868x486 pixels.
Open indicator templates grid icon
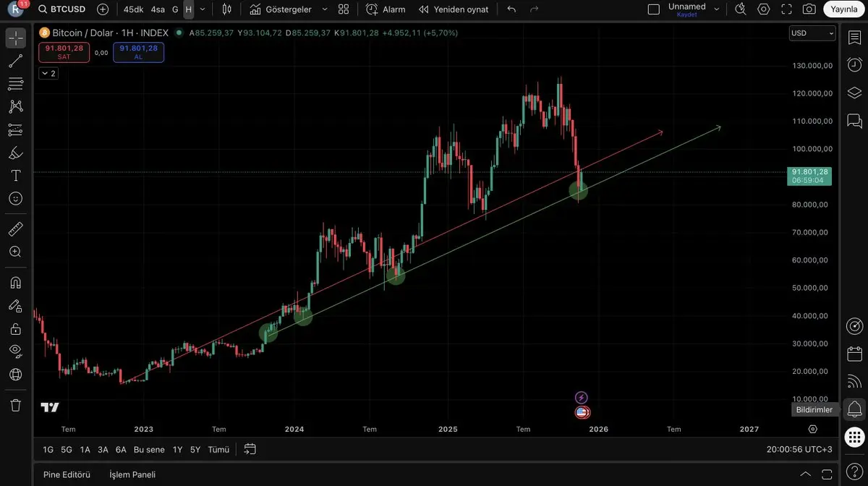click(x=344, y=9)
